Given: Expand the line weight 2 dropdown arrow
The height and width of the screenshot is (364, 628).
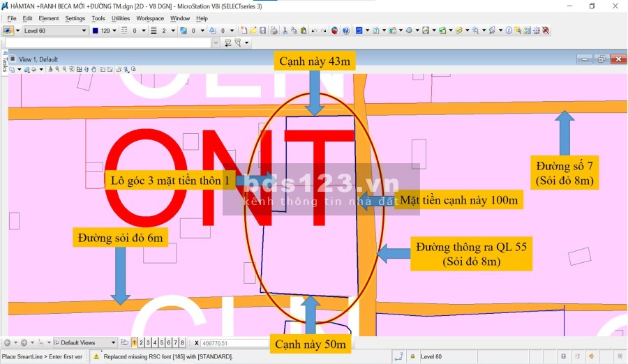Looking at the screenshot, I should 173,31.
